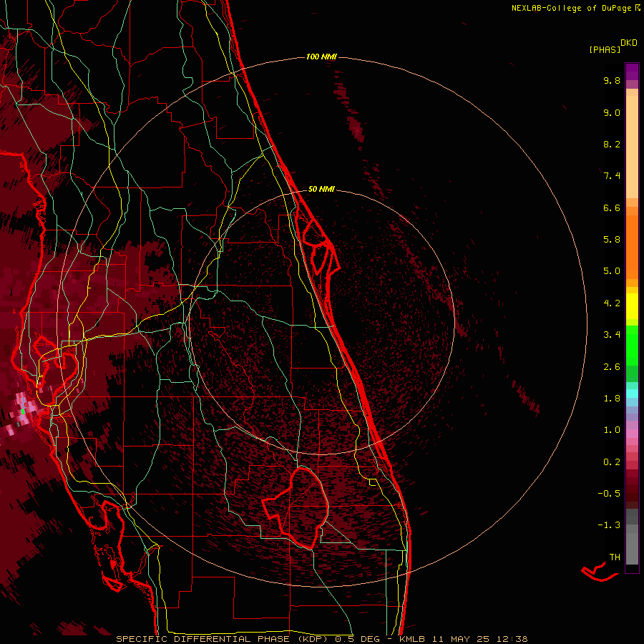The image size is (644, 644).
Task: Click the 3.4 scale value
Action: [612, 335]
